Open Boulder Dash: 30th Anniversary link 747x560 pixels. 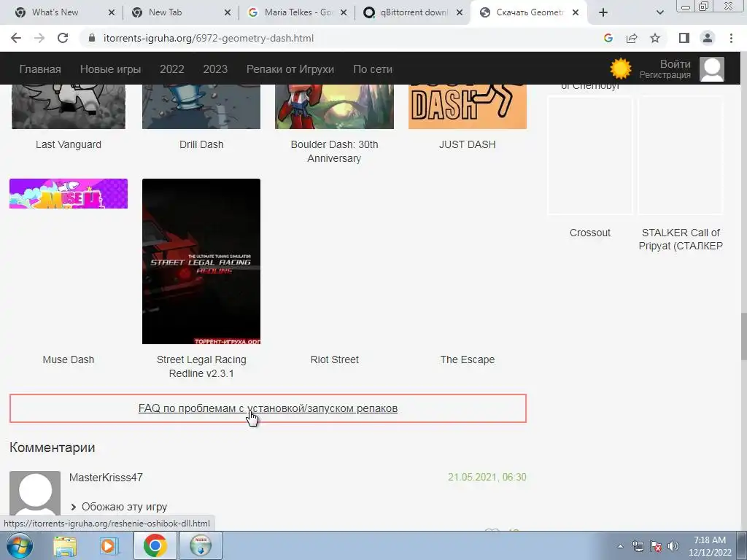click(x=334, y=151)
